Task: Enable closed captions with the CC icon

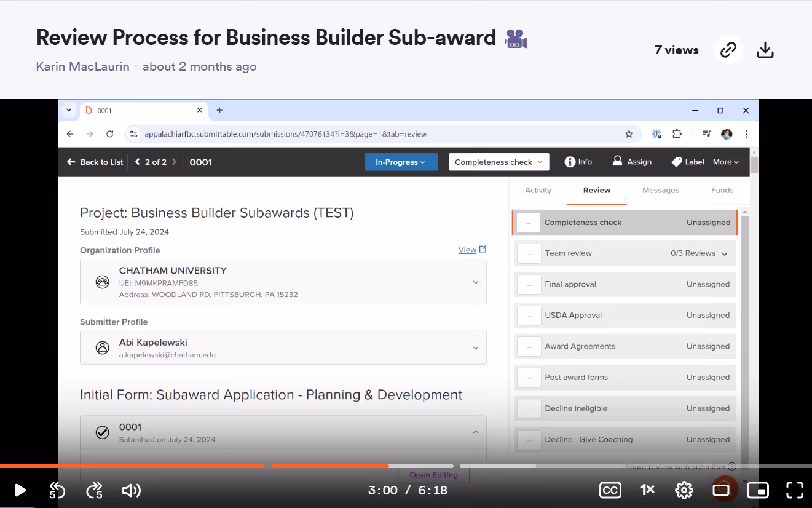Action: [x=610, y=490]
